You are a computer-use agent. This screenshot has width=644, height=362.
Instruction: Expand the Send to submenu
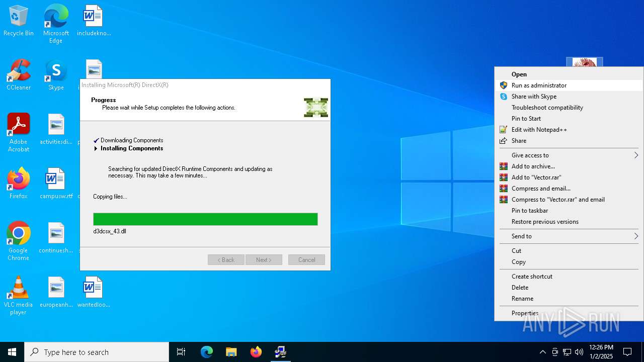pyautogui.click(x=569, y=236)
